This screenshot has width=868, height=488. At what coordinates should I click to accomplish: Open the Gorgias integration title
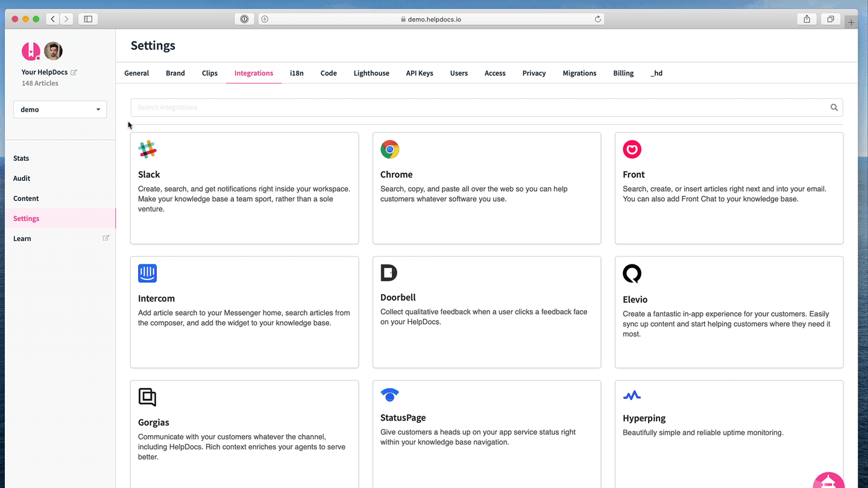[154, 422]
